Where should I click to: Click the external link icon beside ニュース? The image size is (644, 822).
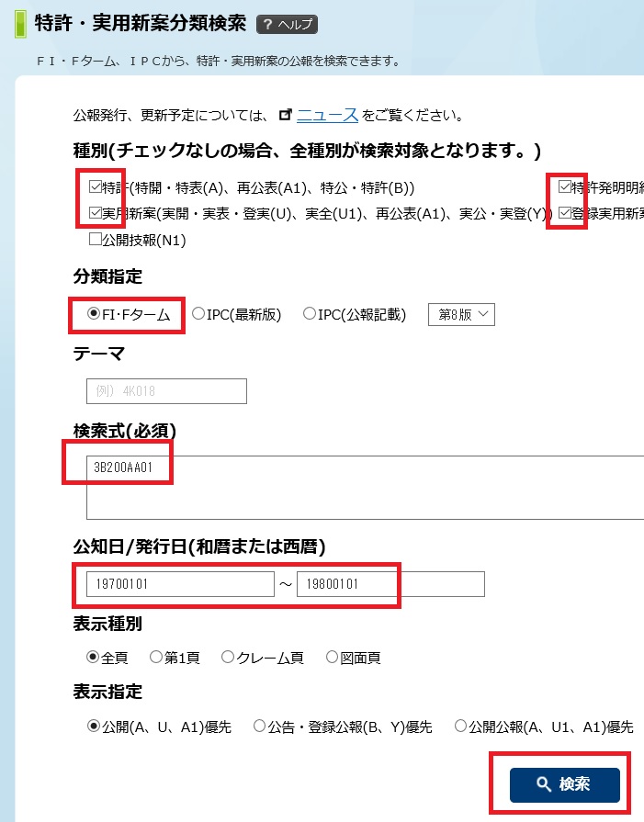[286, 115]
